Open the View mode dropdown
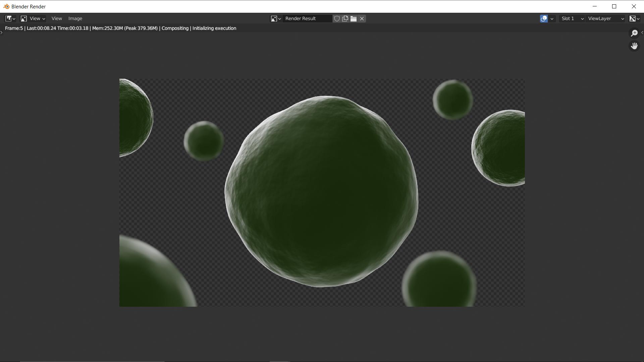The width and height of the screenshot is (644, 362). [33, 18]
